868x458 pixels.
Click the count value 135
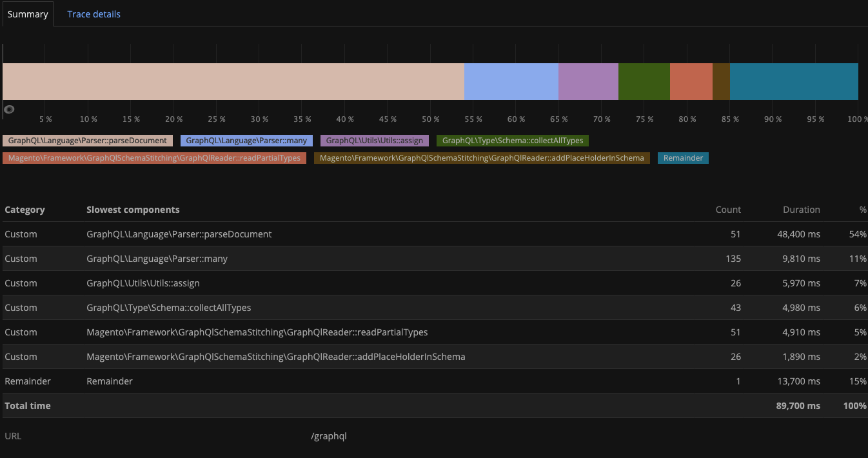[733, 259]
